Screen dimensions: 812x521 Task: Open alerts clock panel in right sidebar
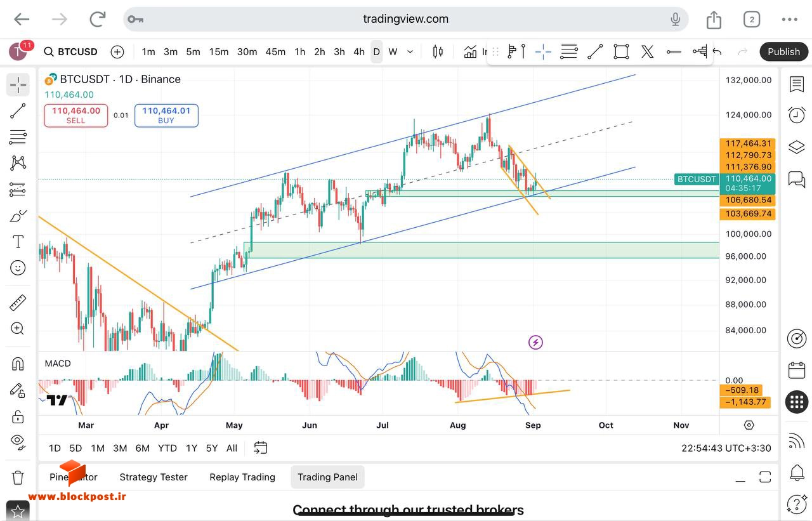tap(796, 115)
